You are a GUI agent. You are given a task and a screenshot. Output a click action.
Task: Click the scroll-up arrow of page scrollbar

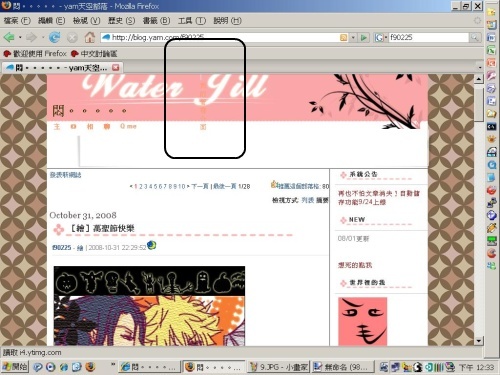point(479,79)
